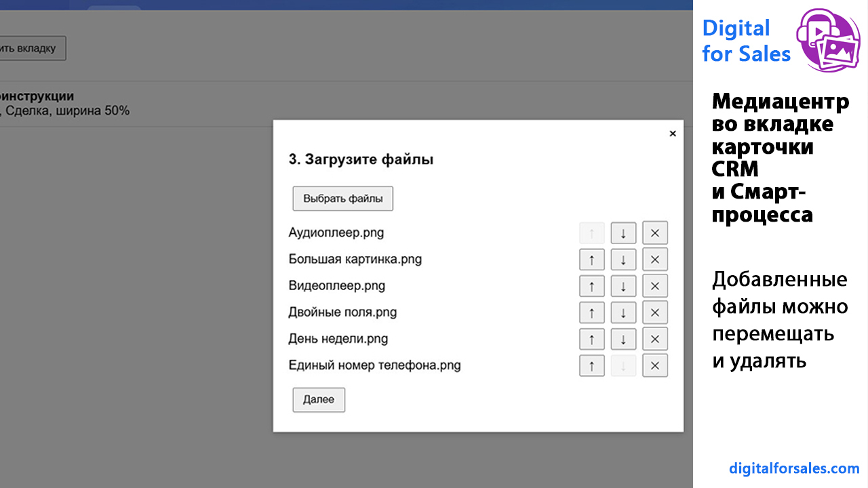The image size is (868, 488).
Task: Close the file upload dialog
Action: click(x=673, y=134)
